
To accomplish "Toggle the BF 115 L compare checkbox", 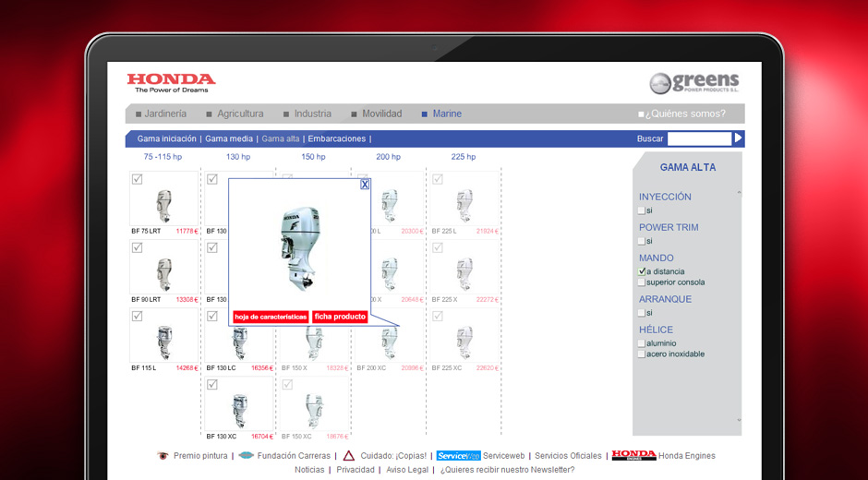I will (138, 316).
